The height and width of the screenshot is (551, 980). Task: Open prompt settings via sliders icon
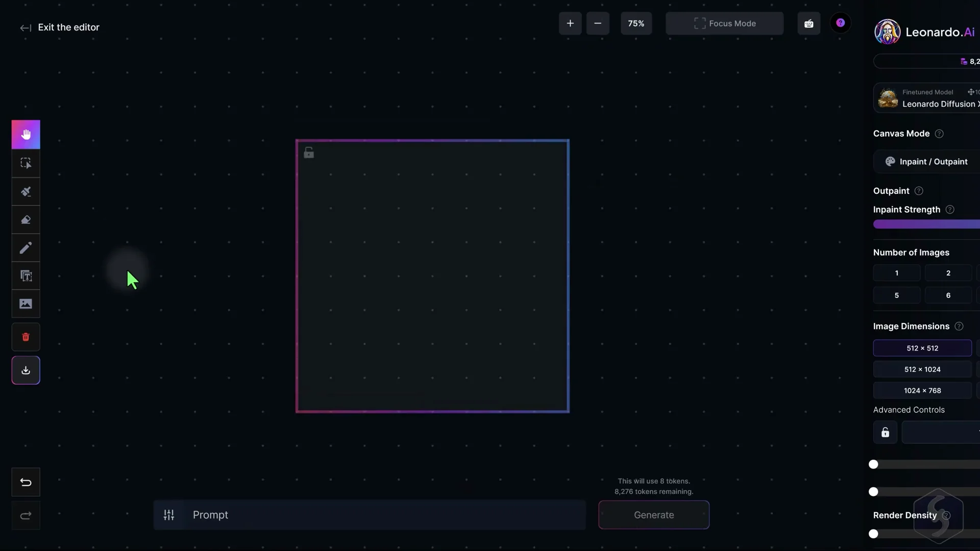coord(168,515)
